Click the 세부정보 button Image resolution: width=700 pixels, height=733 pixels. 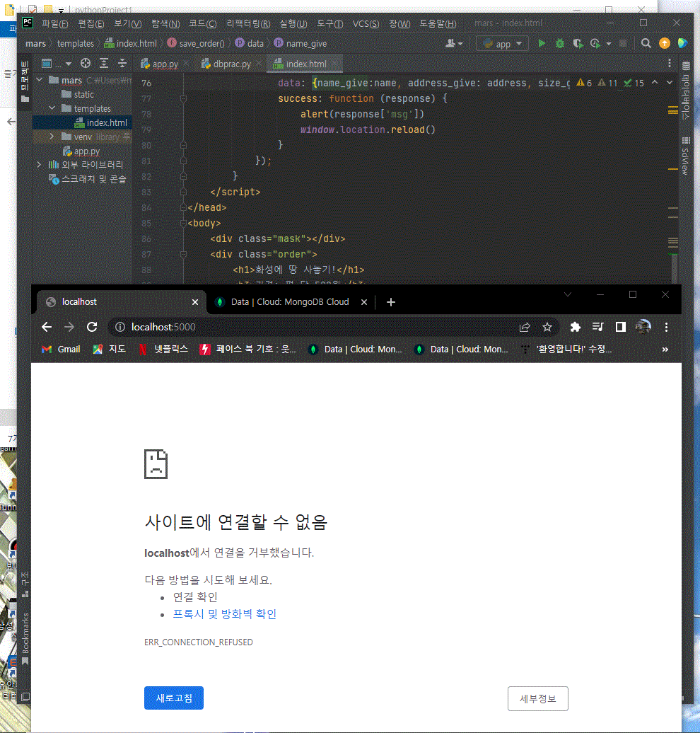(538, 698)
